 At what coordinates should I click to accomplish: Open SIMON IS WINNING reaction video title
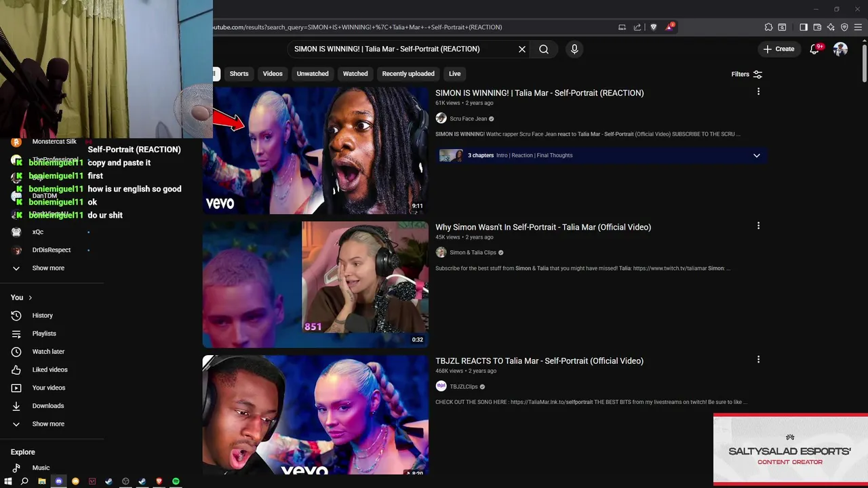(x=540, y=93)
